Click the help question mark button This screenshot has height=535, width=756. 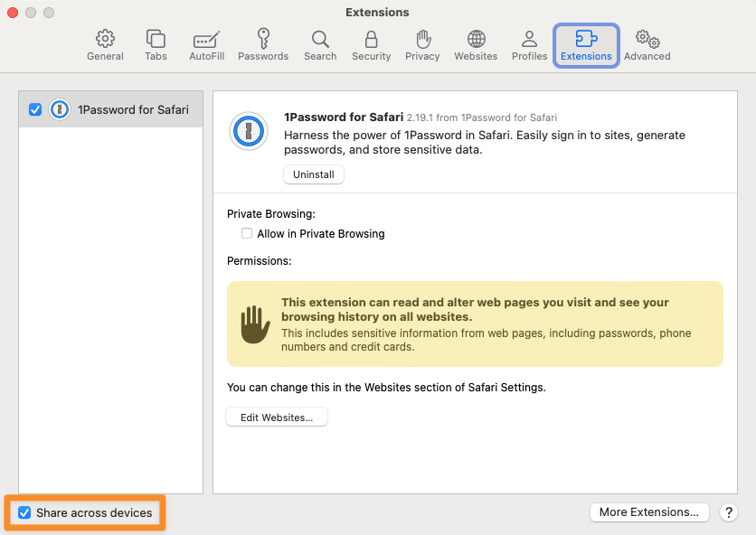pyautogui.click(x=729, y=512)
